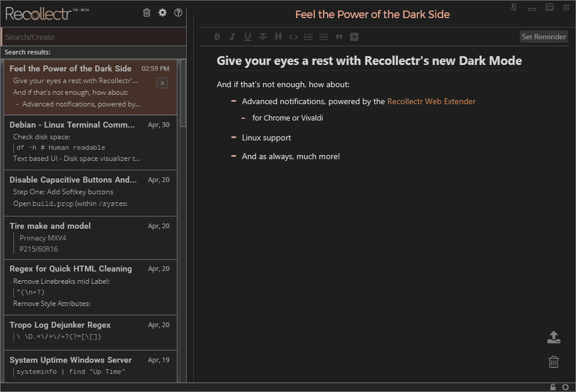Apply strikethrough formatting
The width and height of the screenshot is (576, 392).
point(263,37)
